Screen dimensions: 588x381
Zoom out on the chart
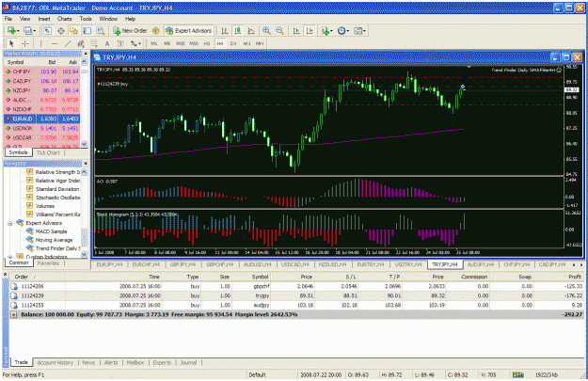coord(279,31)
